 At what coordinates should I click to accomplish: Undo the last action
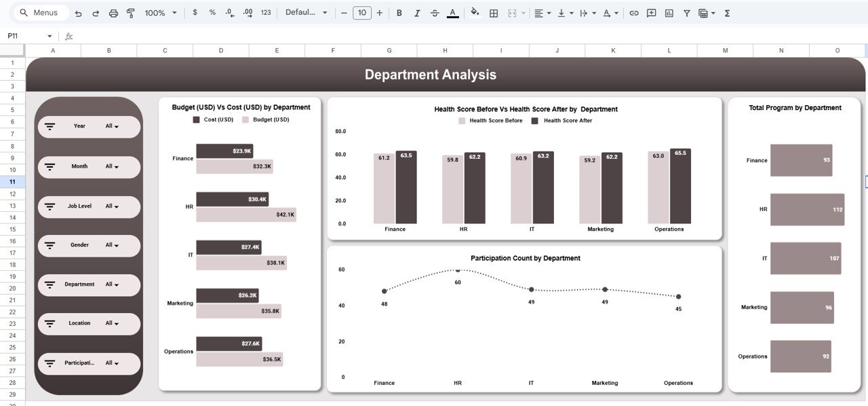click(79, 13)
